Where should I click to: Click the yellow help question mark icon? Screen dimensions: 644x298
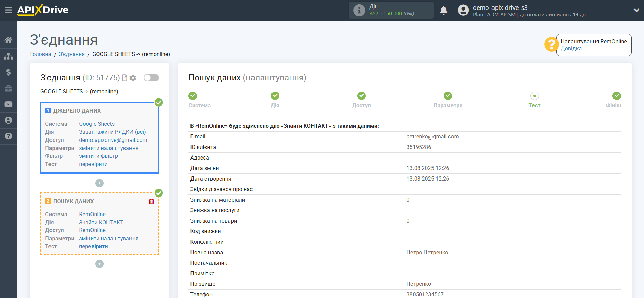[551, 44]
